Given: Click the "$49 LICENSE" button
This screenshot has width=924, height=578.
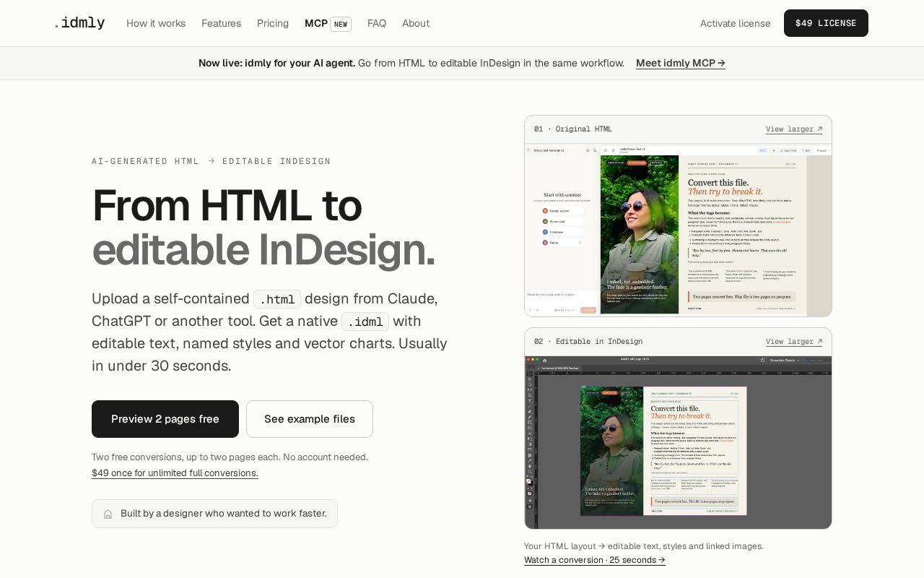Looking at the screenshot, I should pos(826,23).
